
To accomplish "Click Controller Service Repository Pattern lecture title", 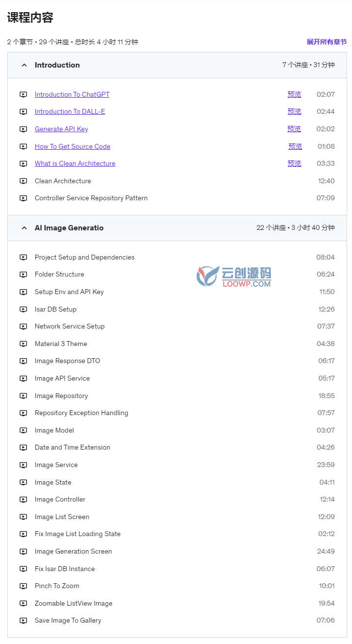I will (91, 198).
